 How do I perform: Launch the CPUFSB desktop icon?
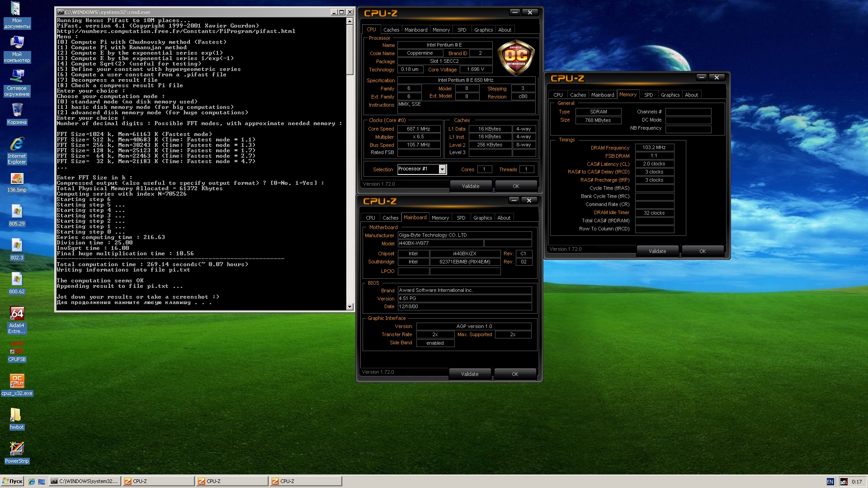pos(17,352)
